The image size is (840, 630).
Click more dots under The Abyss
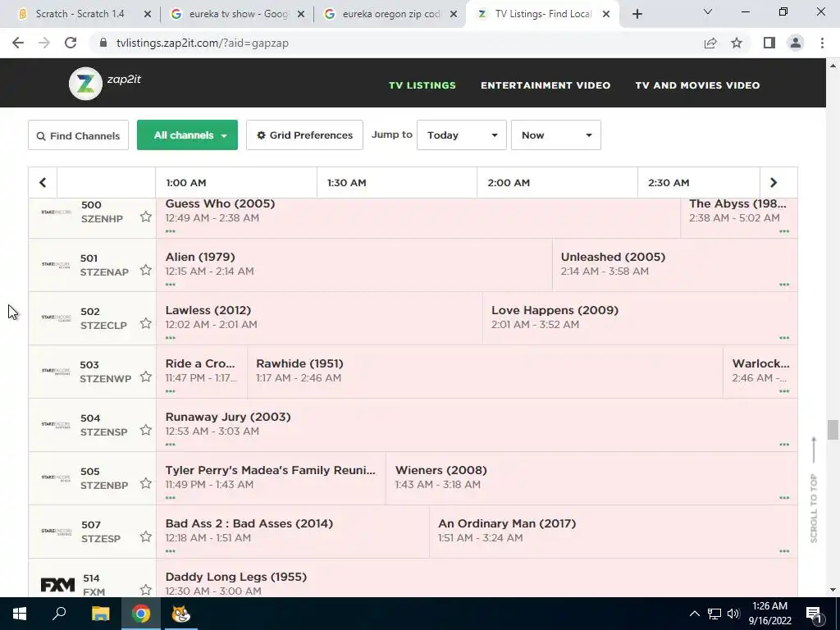[784, 231]
